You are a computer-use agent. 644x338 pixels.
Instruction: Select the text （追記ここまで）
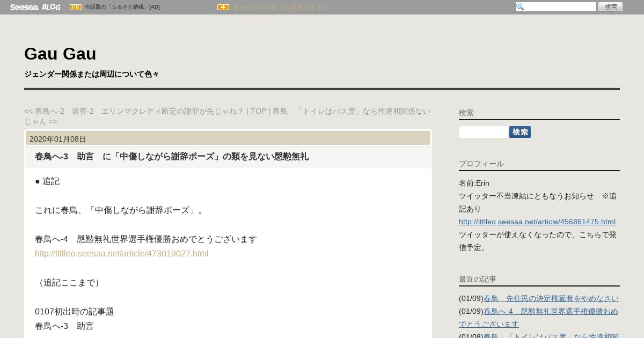69,282
